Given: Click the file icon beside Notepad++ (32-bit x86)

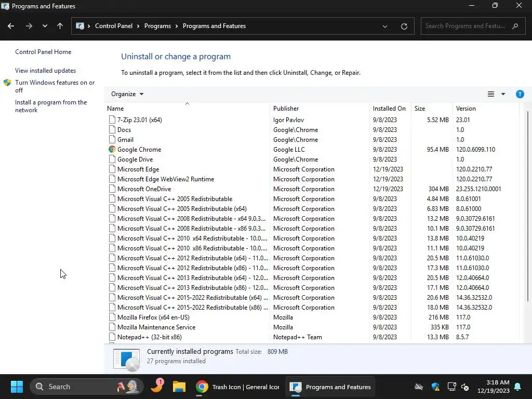Looking at the screenshot, I should 112,337.
